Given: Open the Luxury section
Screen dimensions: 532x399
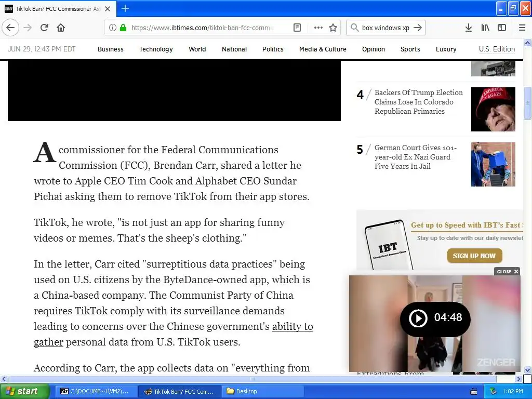Looking at the screenshot, I should point(446,49).
